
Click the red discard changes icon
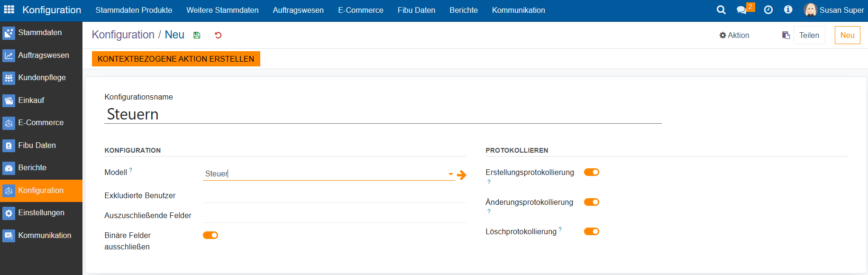(x=218, y=35)
